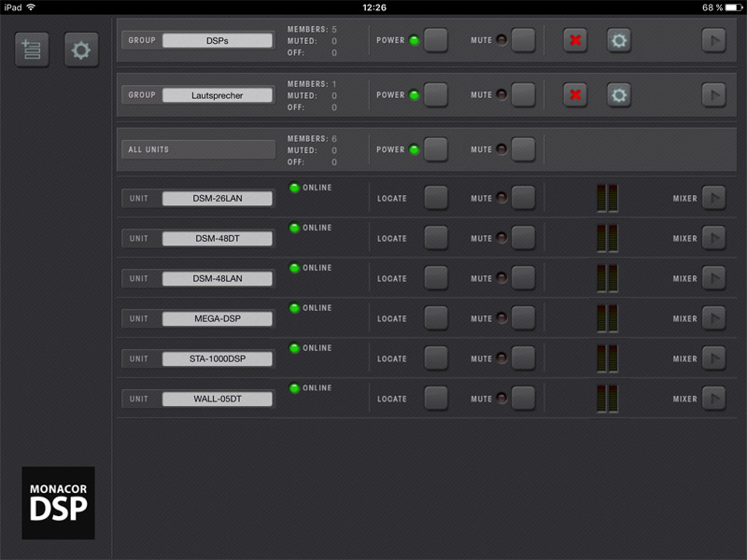Image resolution: width=747 pixels, height=560 pixels.
Task: Click the Lautsprecher group name field
Action: coord(218,95)
